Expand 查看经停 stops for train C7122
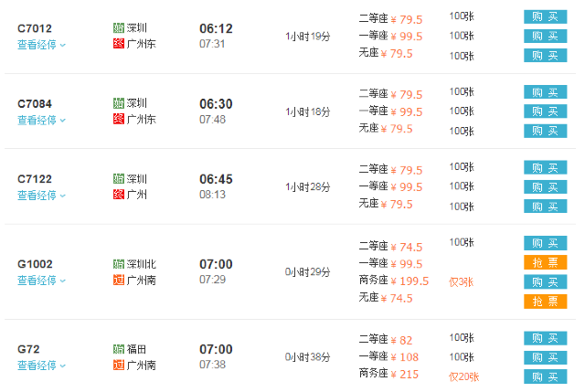 (41, 196)
